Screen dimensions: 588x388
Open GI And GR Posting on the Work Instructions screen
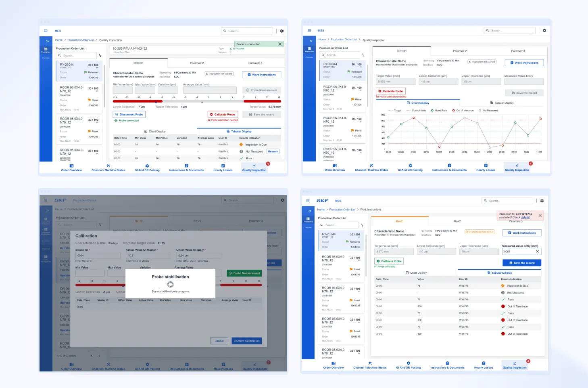click(x=408, y=365)
